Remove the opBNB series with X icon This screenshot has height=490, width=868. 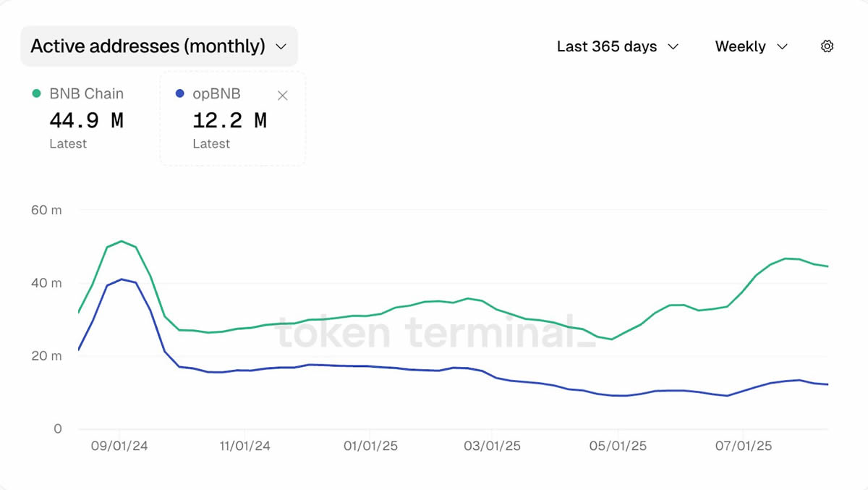click(x=283, y=96)
